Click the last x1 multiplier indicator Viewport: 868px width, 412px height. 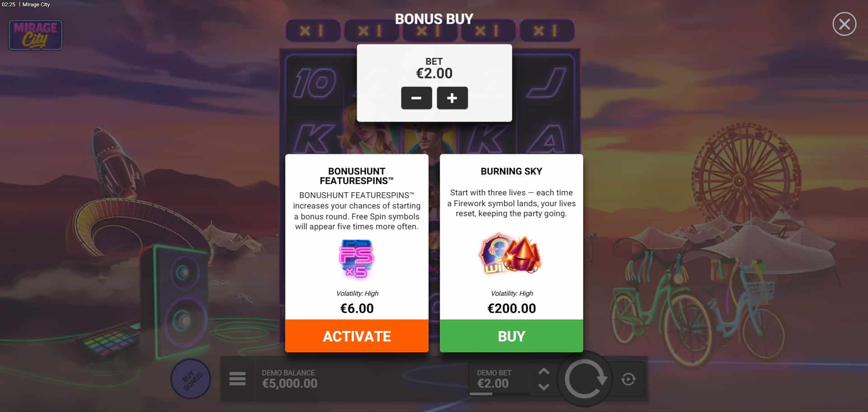tap(547, 31)
